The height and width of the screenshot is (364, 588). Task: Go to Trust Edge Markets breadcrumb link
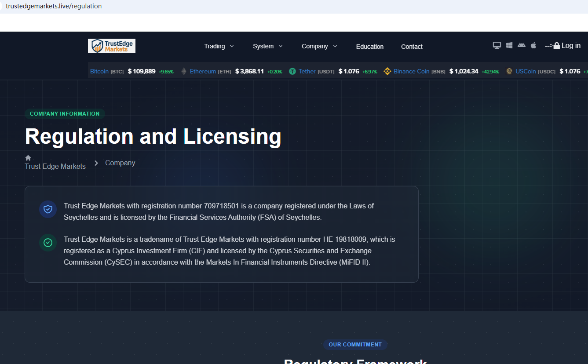55,166
